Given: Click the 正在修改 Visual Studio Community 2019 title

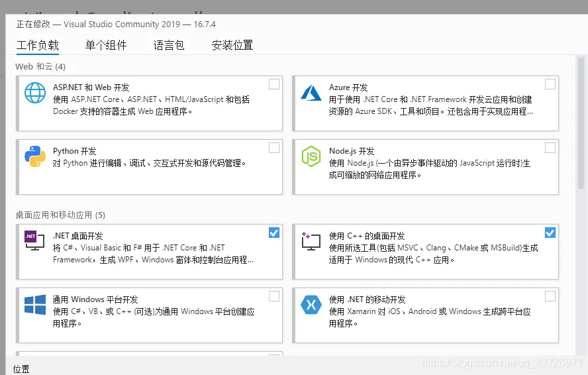Looking at the screenshot, I should click(x=116, y=24).
